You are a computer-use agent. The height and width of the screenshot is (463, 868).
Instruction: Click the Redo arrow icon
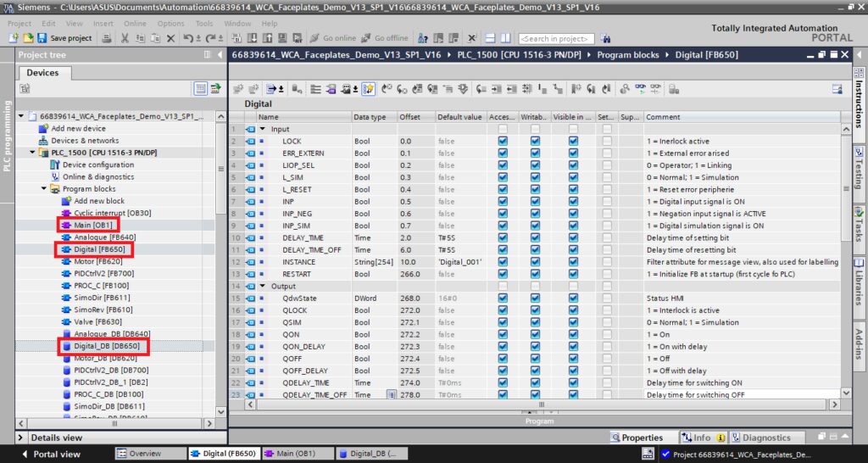[x=210, y=38]
